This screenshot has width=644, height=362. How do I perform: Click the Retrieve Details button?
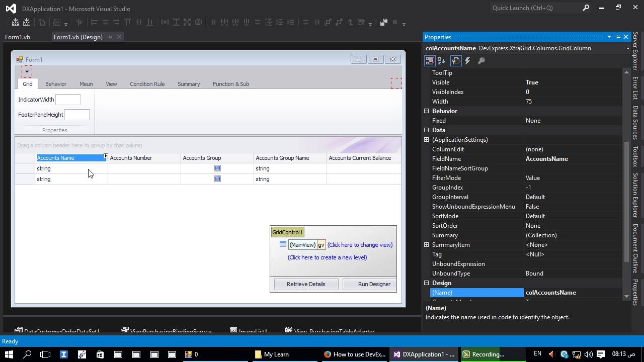(x=306, y=284)
